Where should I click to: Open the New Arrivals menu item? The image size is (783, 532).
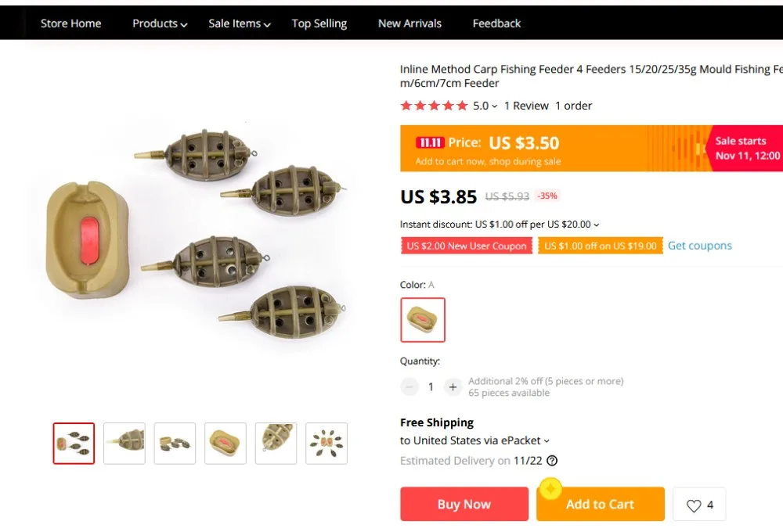point(410,23)
